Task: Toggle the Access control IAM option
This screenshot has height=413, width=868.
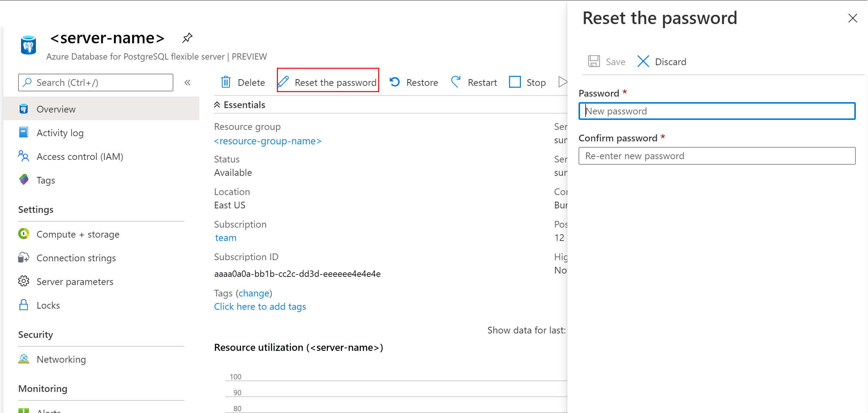Action: 80,156
